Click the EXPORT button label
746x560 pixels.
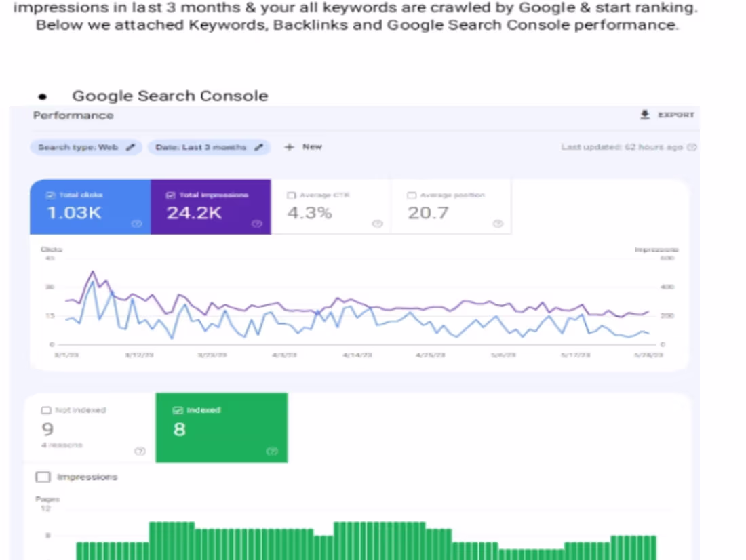point(676,115)
